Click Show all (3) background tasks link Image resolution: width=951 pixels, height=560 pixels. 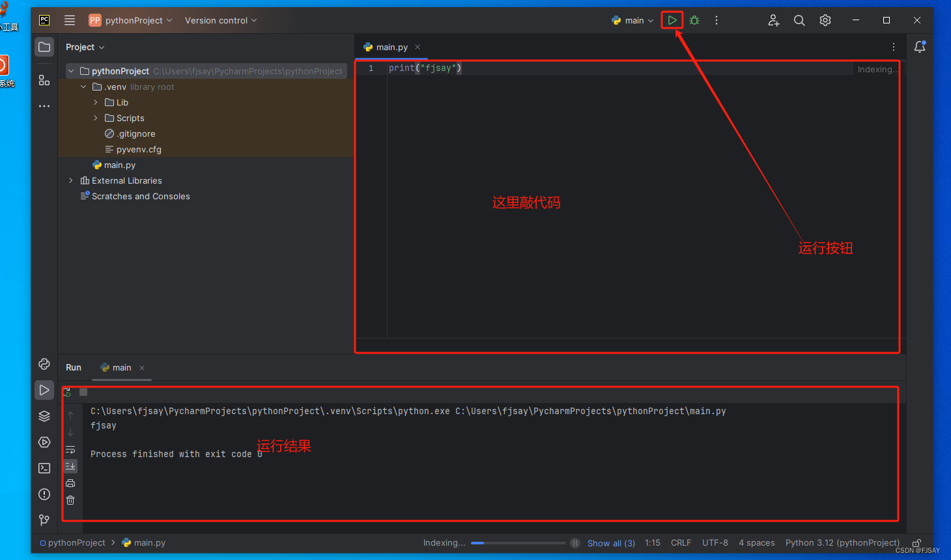tap(611, 543)
